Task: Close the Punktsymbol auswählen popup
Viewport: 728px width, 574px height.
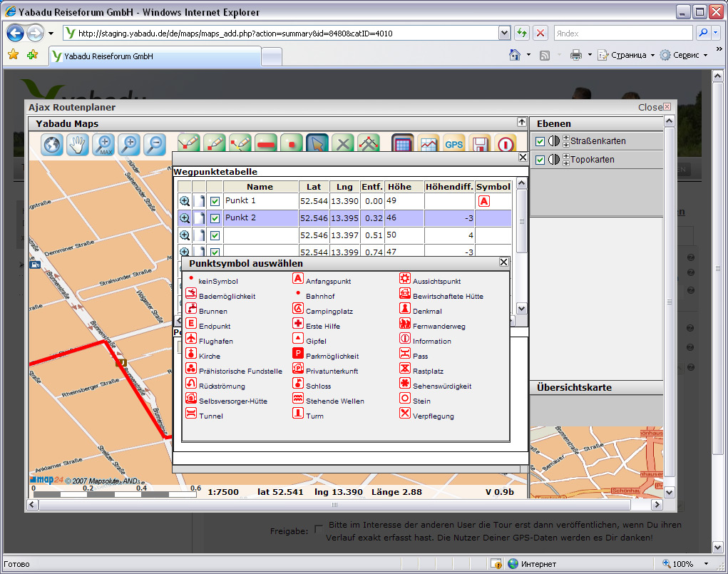Action: tap(503, 262)
